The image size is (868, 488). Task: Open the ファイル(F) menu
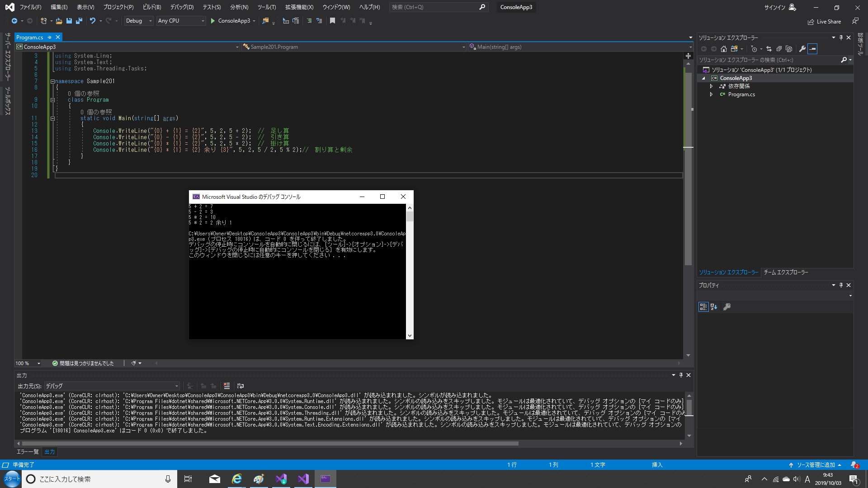pyautogui.click(x=30, y=7)
